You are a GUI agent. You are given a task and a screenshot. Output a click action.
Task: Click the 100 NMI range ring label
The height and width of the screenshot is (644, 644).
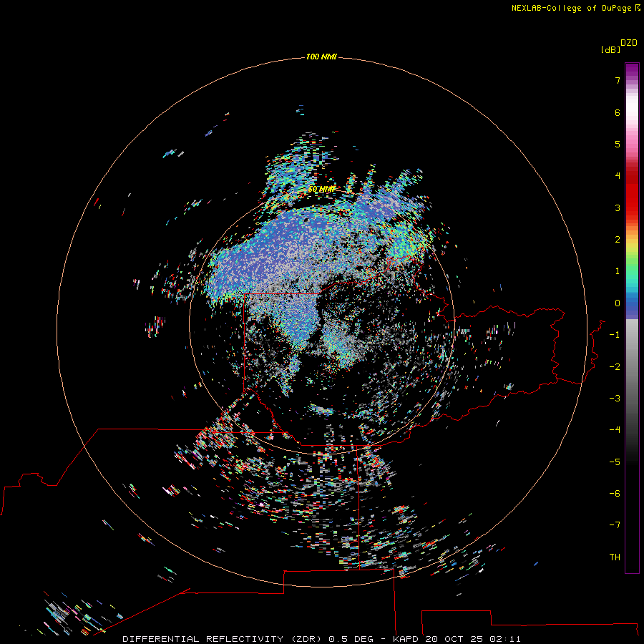pos(321,57)
